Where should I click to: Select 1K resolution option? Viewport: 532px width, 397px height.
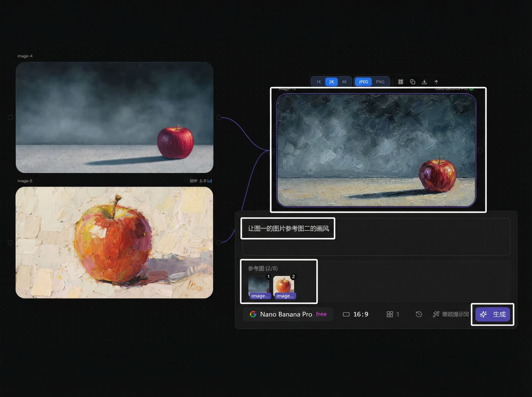tap(318, 82)
